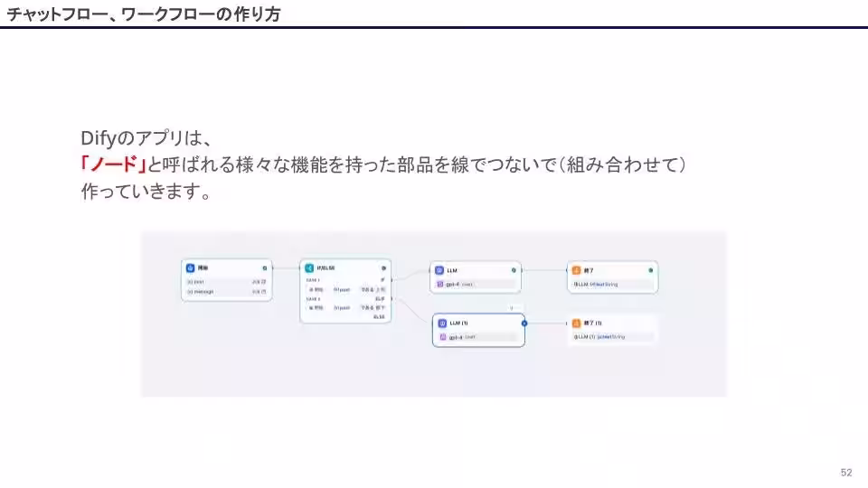Click the blue Start node icon
The height and width of the screenshot is (488, 868).
point(191,267)
